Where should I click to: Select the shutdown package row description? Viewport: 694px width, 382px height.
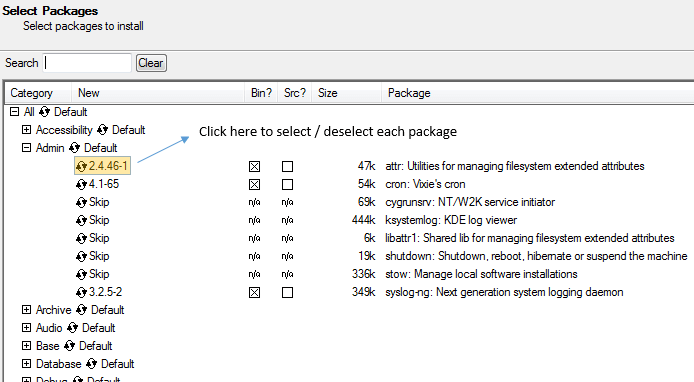pyautogui.click(x=536, y=256)
